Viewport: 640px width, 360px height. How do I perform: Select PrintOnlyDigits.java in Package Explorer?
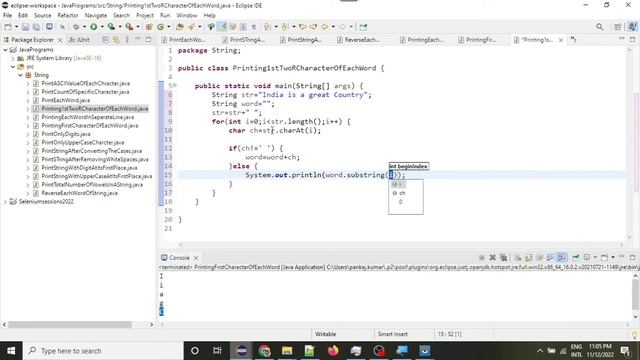66,134
